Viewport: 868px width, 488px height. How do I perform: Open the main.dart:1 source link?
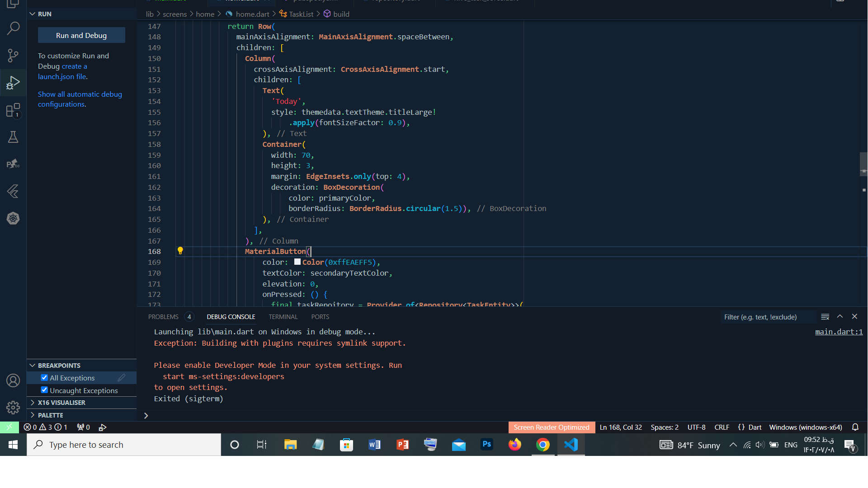(x=839, y=332)
